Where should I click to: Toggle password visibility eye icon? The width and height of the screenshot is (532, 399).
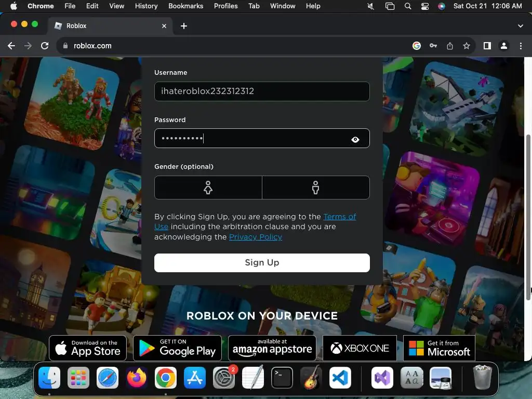pyautogui.click(x=355, y=139)
